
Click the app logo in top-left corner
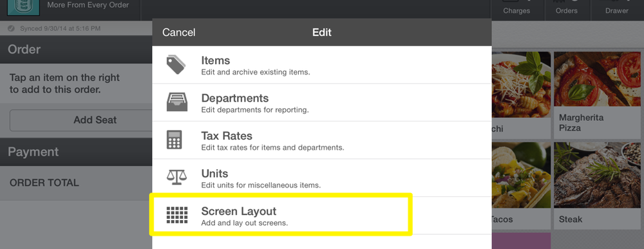coord(23,7)
